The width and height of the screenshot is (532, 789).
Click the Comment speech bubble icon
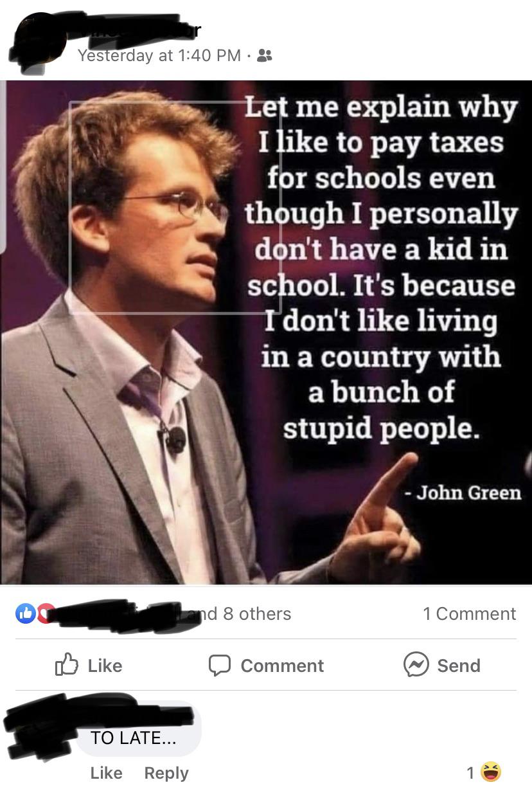219,666
